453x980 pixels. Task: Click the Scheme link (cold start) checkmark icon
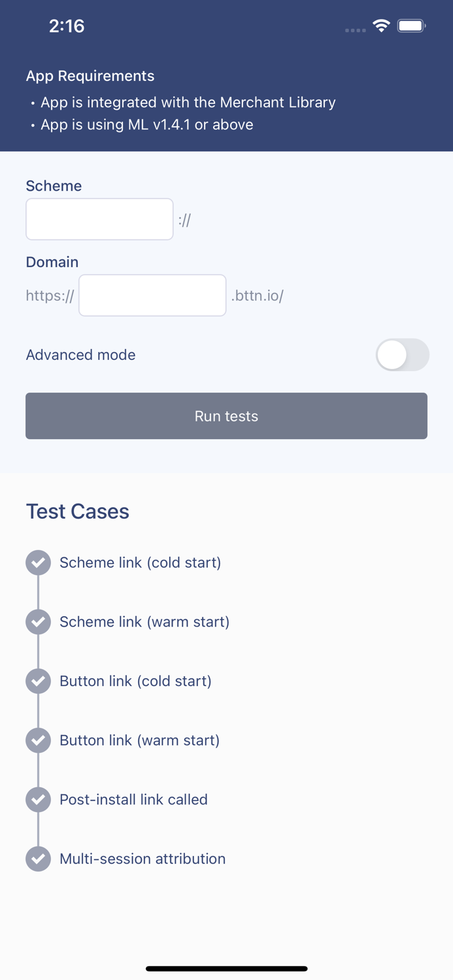pyautogui.click(x=38, y=563)
